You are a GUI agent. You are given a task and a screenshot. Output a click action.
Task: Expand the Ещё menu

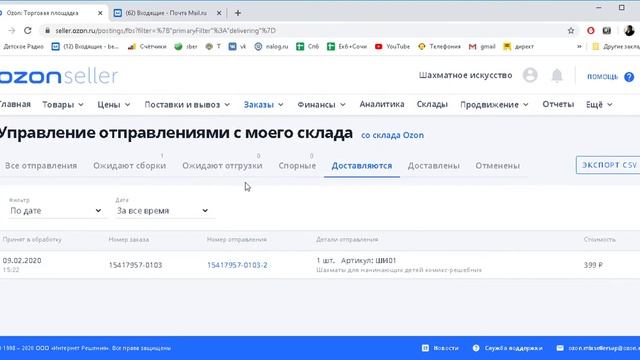tap(599, 105)
